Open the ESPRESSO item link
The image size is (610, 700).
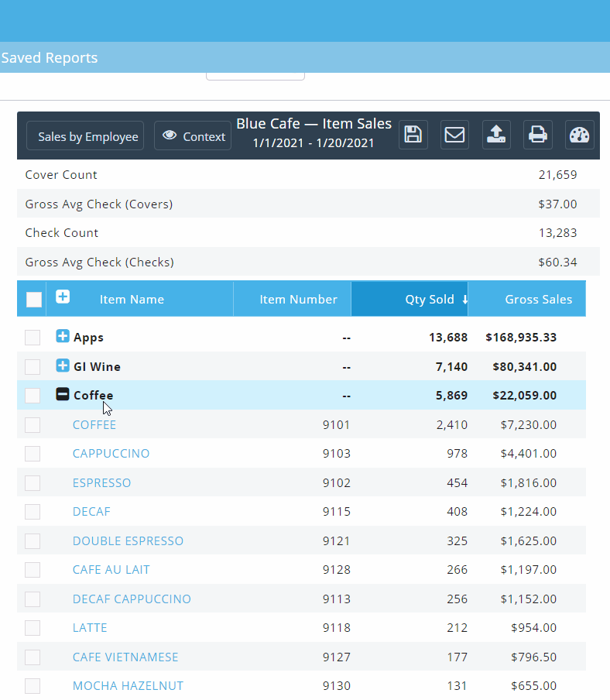pyautogui.click(x=101, y=482)
